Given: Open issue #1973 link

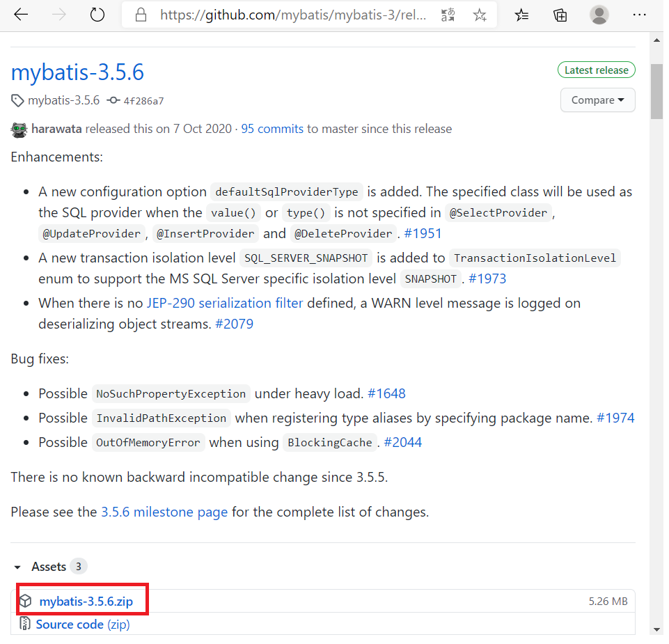Looking at the screenshot, I should (487, 278).
